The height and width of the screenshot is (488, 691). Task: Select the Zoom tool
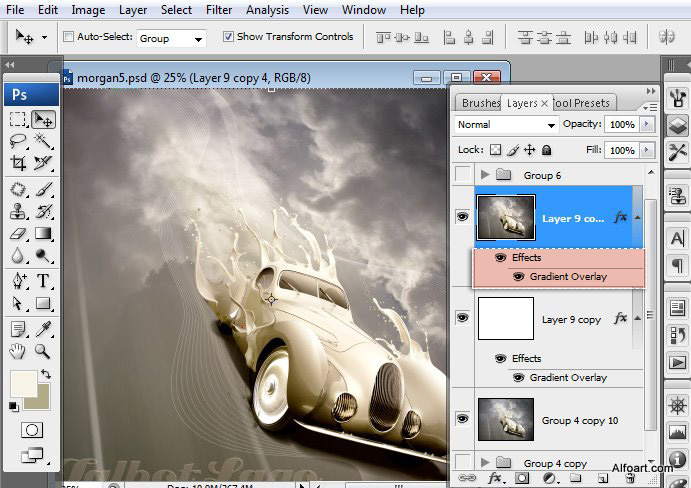coord(43,351)
